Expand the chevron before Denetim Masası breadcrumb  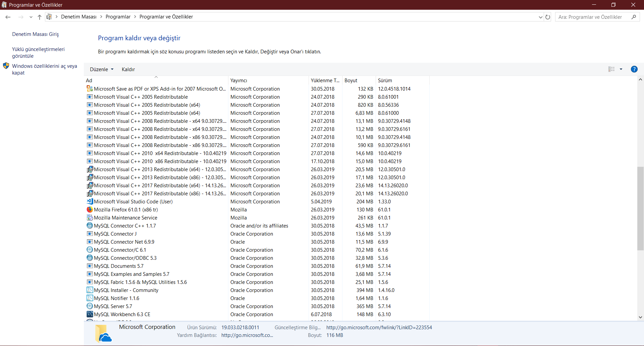57,17
